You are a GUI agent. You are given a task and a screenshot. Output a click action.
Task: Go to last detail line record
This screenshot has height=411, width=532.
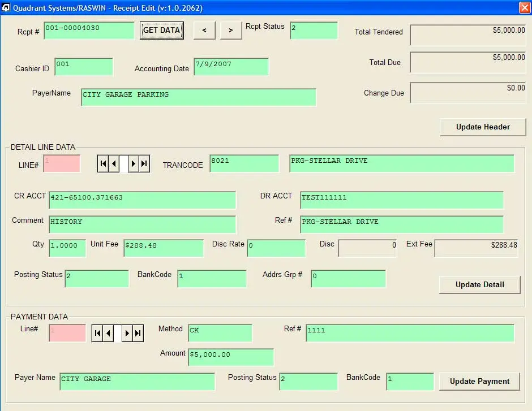[x=144, y=163]
